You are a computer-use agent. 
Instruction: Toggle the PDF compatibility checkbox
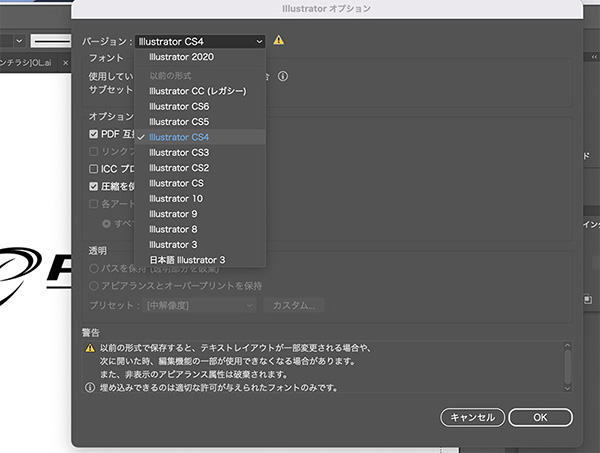[x=94, y=134]
